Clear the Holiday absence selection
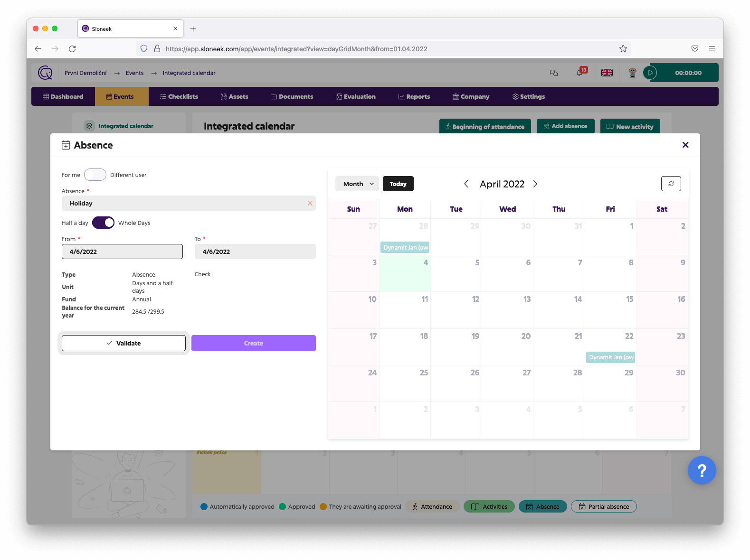 coord(310,203)
